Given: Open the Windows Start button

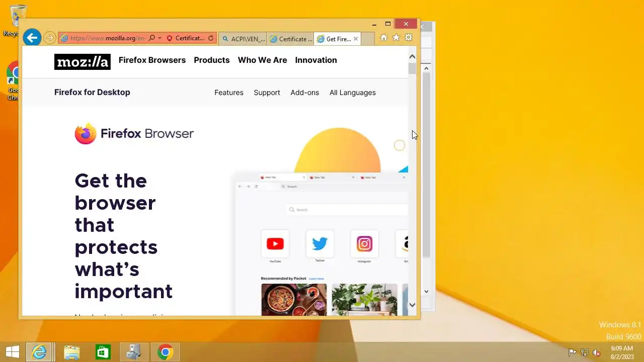Looking at the screenshot, I should pos(13,352).
